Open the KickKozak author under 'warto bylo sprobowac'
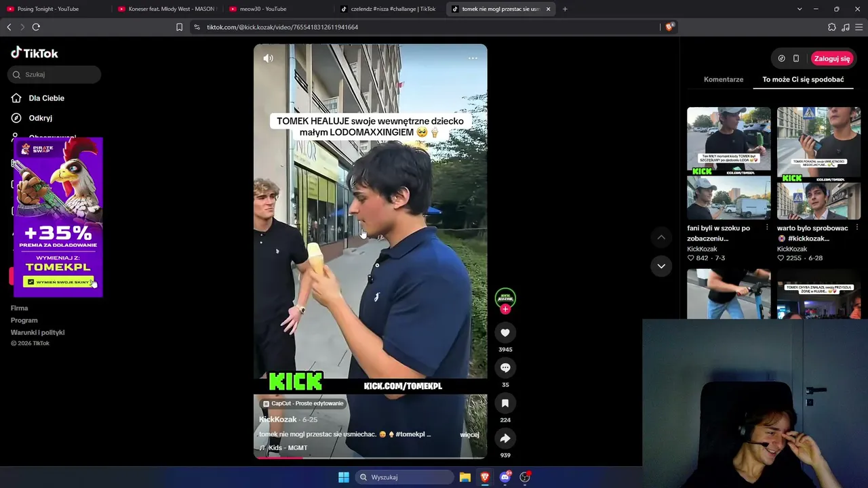The width and height of the screenshot is (868, 488). (x=792, y=249)
